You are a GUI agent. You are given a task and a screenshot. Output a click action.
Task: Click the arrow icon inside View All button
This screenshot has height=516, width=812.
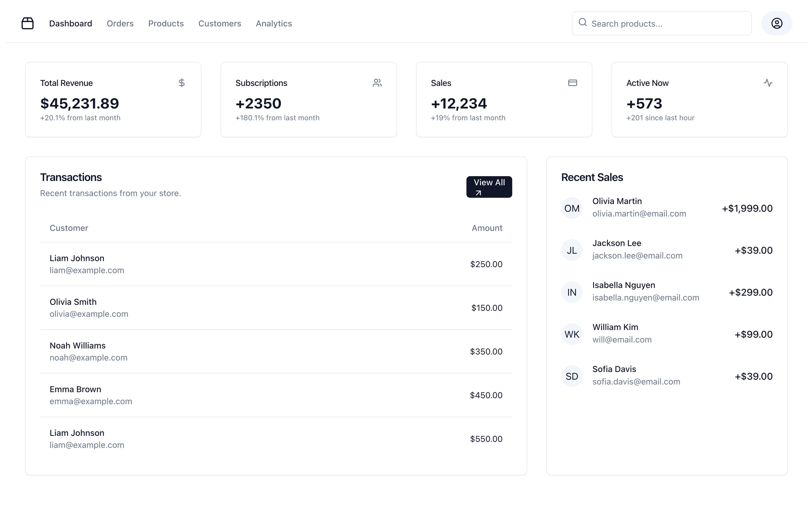478,193
